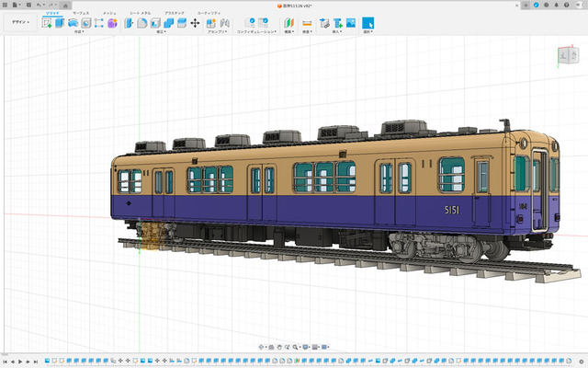Select the Hole tool

click(x=85, y=23)
